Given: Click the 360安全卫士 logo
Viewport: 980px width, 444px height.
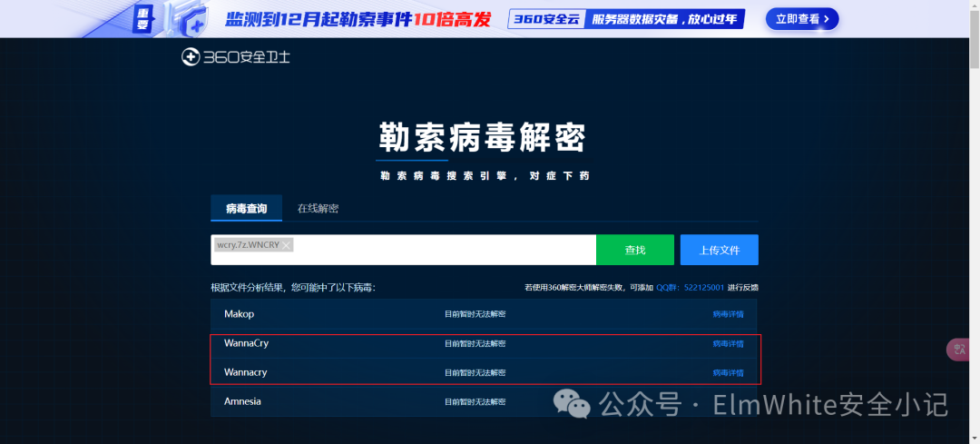Looking at the screenshot, I should pyautogui.click(x=236, y=57).
